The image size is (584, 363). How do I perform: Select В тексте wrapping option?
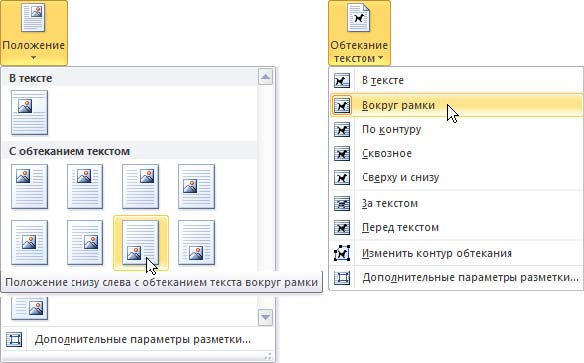pyautogui.click(x=456, y=80)
